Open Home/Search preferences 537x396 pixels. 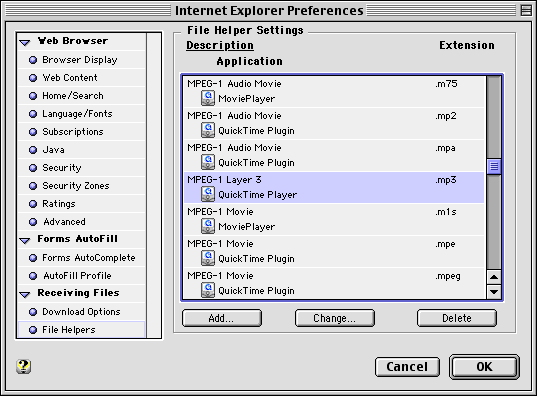coord(82,96)
